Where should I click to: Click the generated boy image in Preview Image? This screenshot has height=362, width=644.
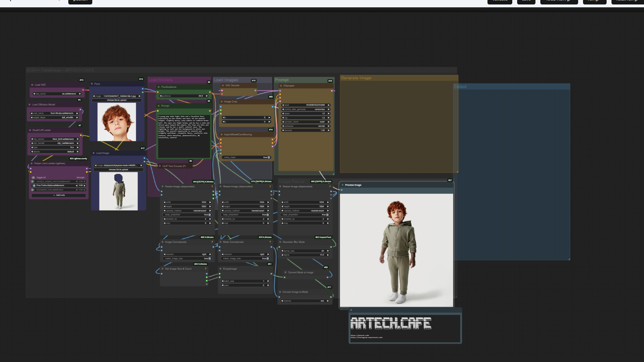[x=396, y=250]
